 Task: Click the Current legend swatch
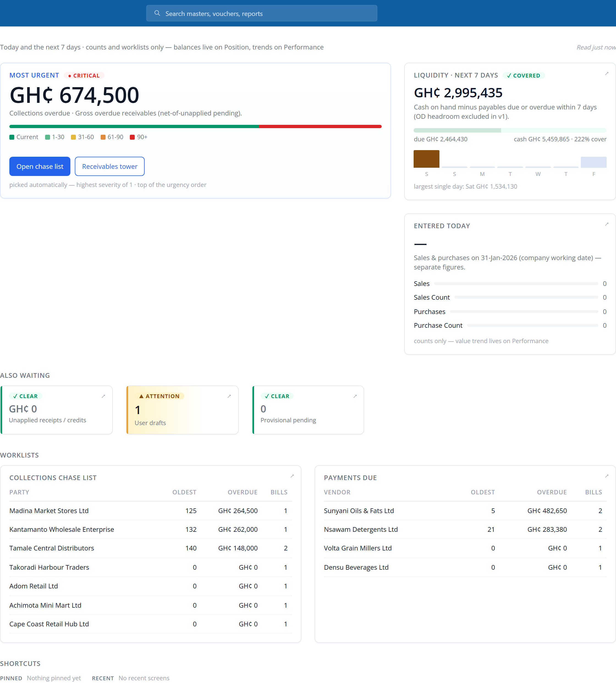[x=12, y=137]
